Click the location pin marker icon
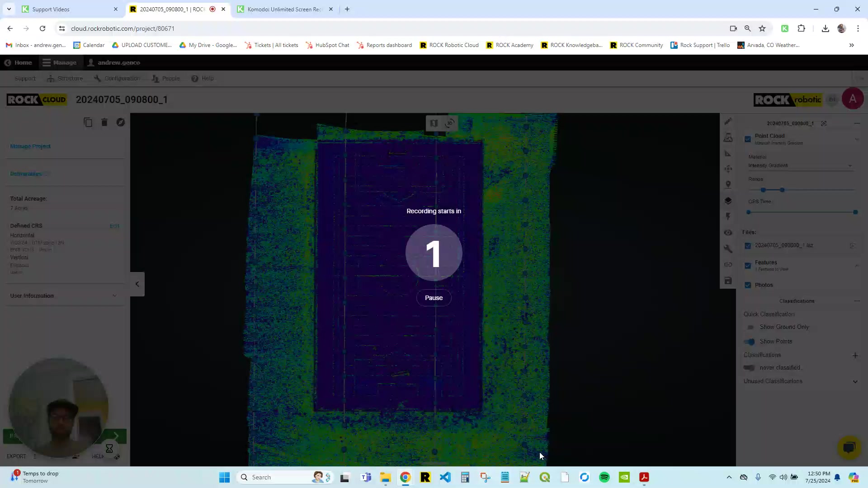This screenshot has width=868, height=488. 728,184
